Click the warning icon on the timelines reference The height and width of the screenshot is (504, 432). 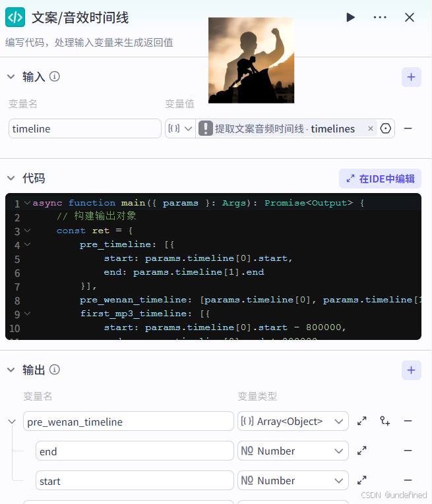click(x=206, y=128)
